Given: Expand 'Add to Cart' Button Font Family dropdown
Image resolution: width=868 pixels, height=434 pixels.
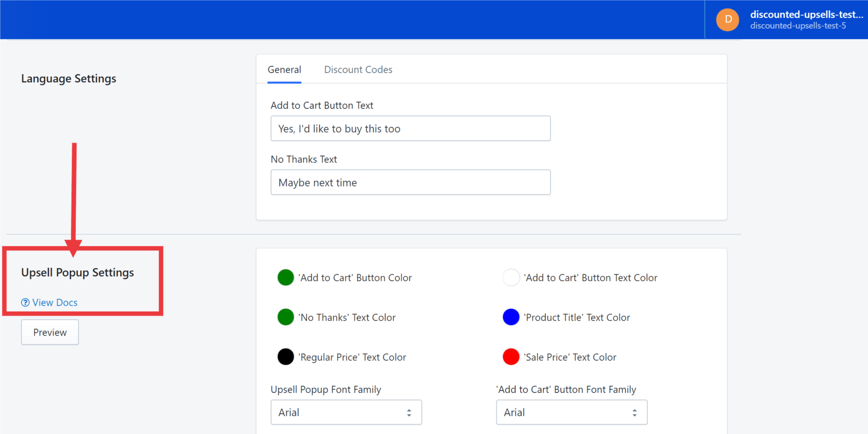Looking at the screenshot, I should (571, 412).
